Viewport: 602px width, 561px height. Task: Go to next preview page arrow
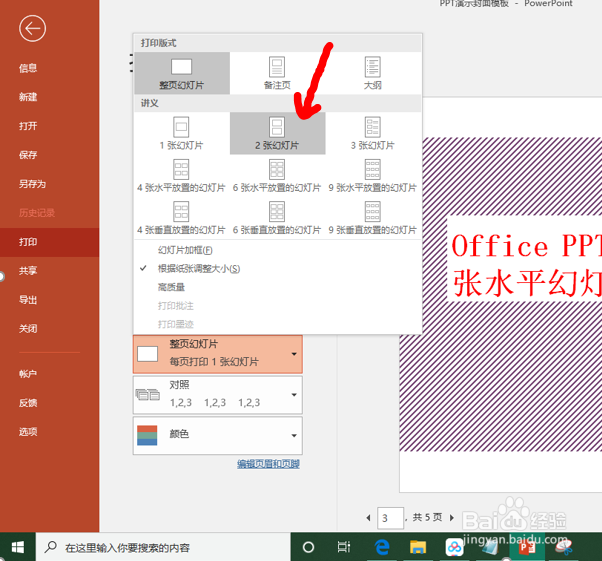452,518
